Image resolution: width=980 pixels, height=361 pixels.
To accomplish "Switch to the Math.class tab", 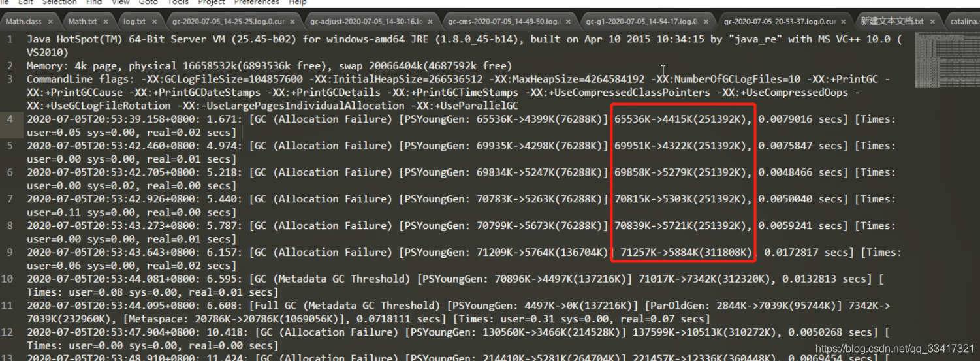I will (24, 22).
